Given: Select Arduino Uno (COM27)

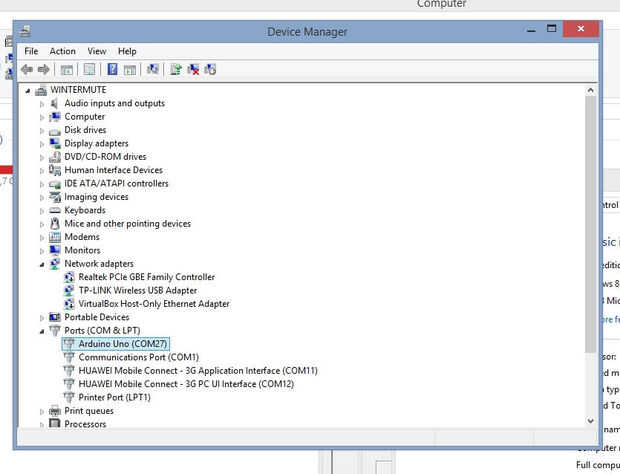Looking at the screenshot, I should click(x=123, y=344).
